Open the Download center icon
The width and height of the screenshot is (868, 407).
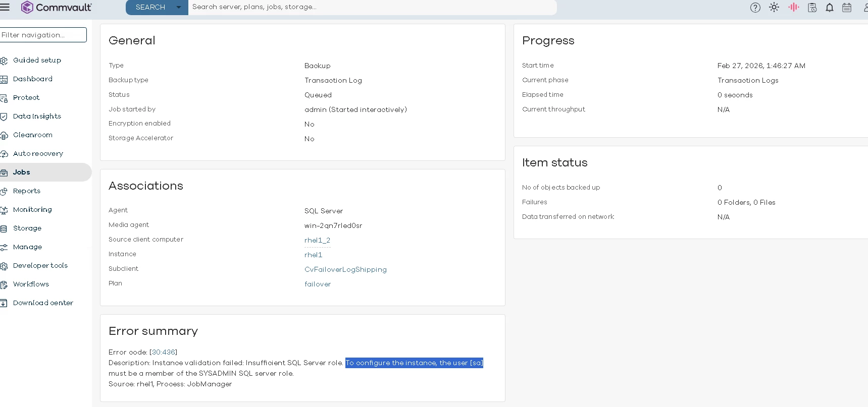(4, 303)
